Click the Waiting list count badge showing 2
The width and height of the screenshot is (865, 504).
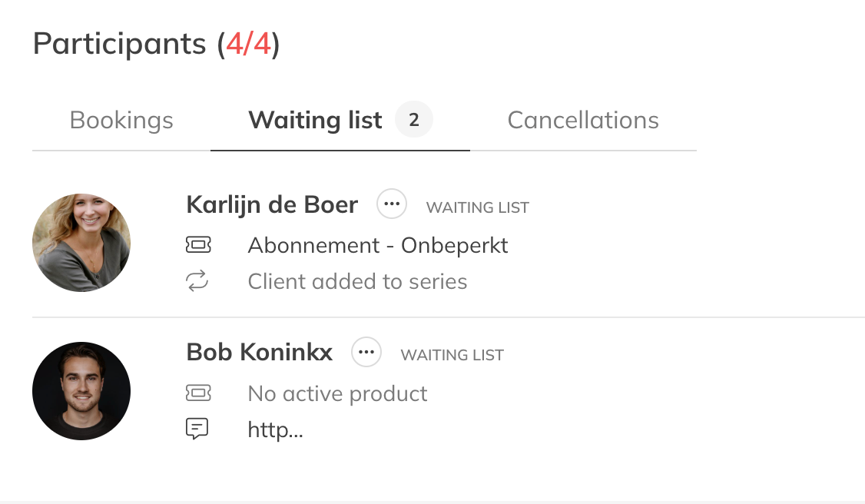[x=414, y=120]
